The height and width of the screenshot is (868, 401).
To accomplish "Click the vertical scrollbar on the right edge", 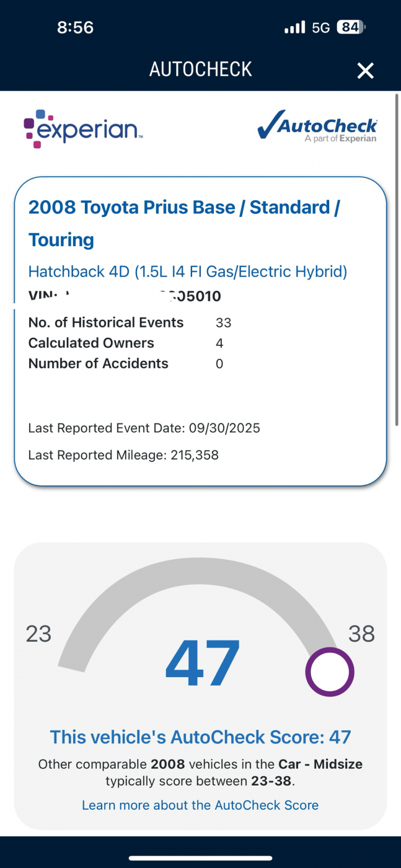I will tap(397, 260).
